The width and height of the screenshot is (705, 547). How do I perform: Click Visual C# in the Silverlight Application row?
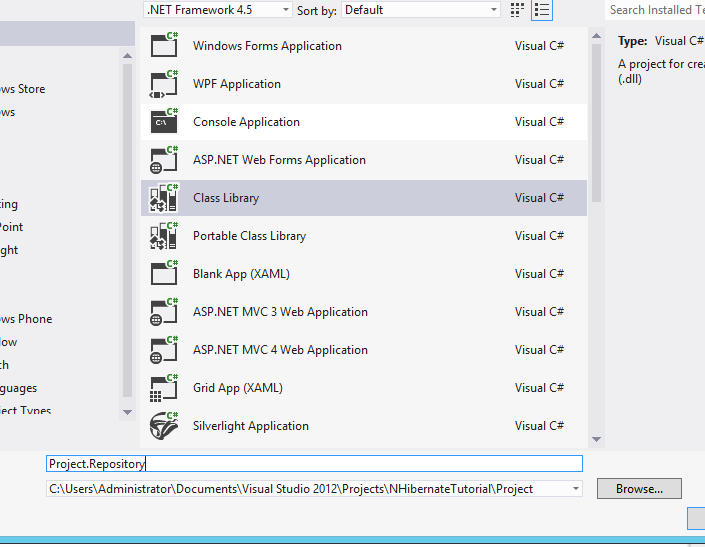pyautogui.click(x=539, y=426)
